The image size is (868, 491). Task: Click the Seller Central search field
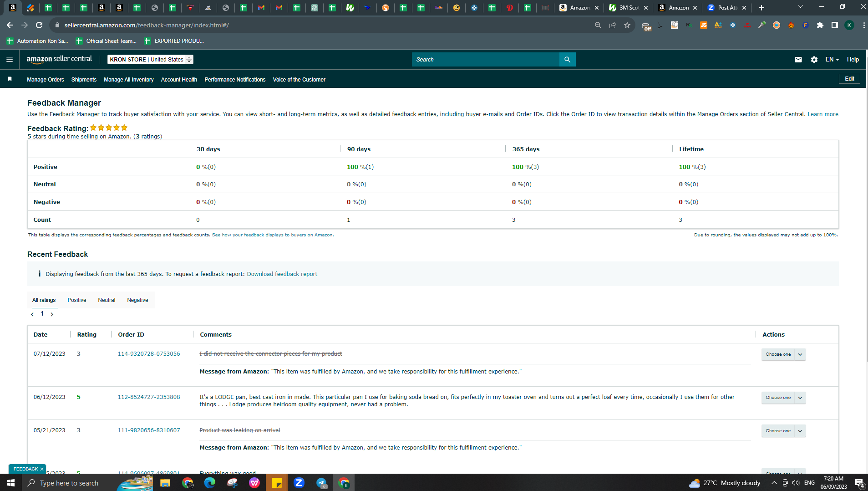pos(486,60)
